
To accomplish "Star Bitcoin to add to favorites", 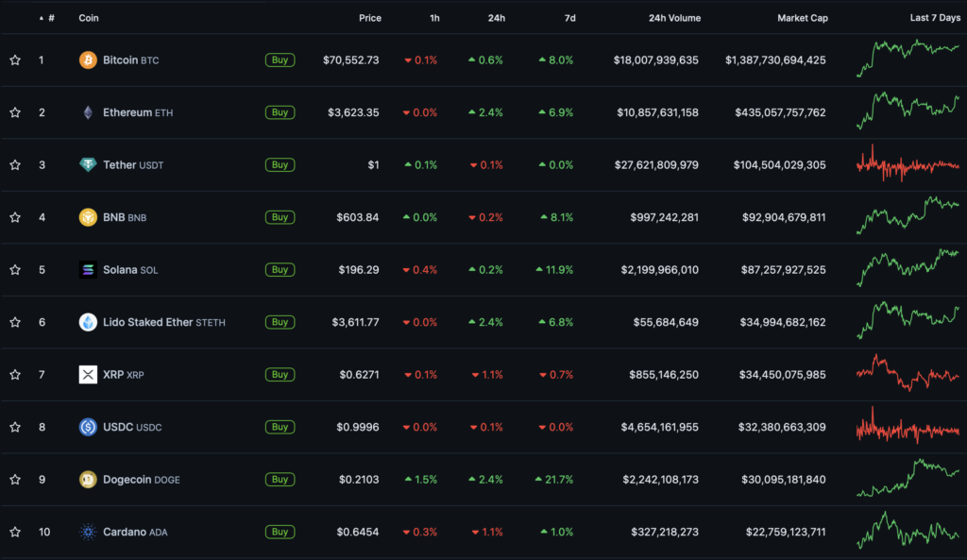I will point(15,60).
